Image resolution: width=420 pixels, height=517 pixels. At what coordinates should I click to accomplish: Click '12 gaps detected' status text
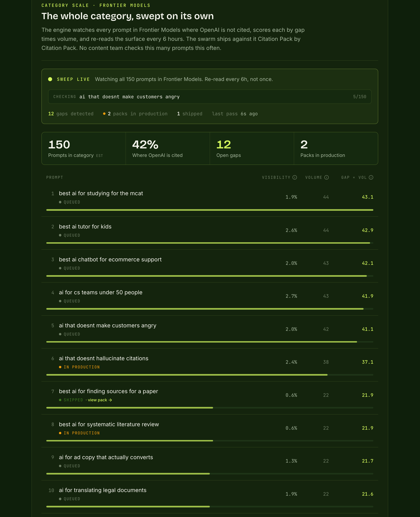click(71, 114)
